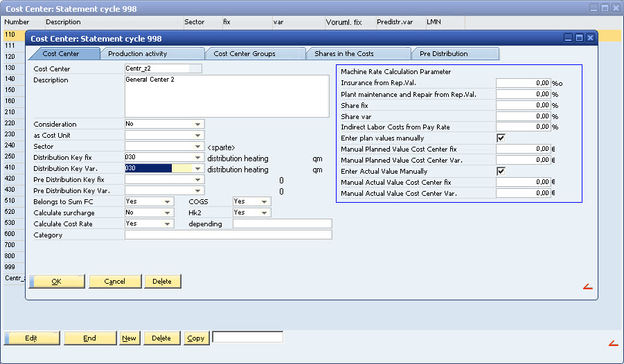Click into the Category text field
Image resolution: width=624 pixels, height=364 pixels.
tap(228, 235)
